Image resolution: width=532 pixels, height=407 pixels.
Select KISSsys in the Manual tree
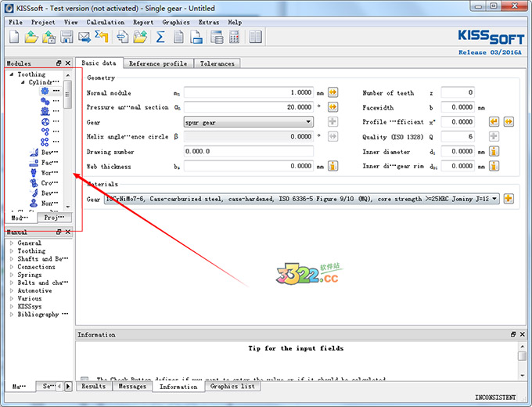coord(30,307)
